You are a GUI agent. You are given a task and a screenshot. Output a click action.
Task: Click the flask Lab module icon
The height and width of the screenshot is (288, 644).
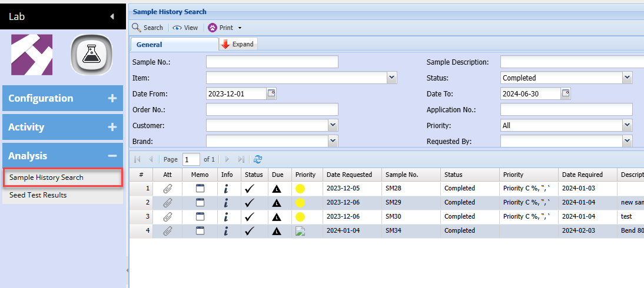click(91, 55)
